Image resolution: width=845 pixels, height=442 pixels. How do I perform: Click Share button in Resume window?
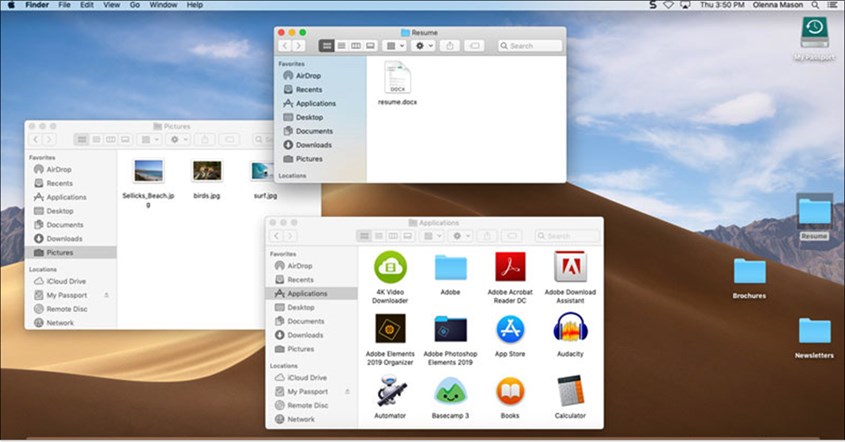click(x=450, y=46)
